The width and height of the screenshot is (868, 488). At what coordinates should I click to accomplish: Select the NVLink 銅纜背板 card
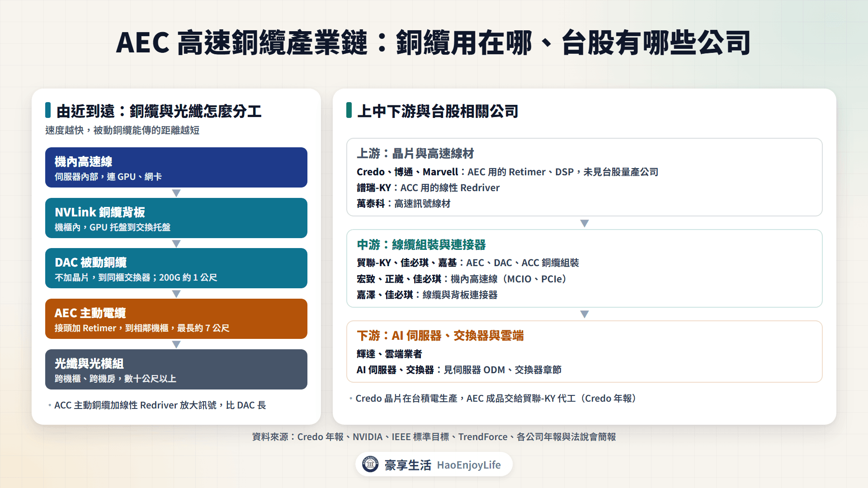[x=176, y=218]
